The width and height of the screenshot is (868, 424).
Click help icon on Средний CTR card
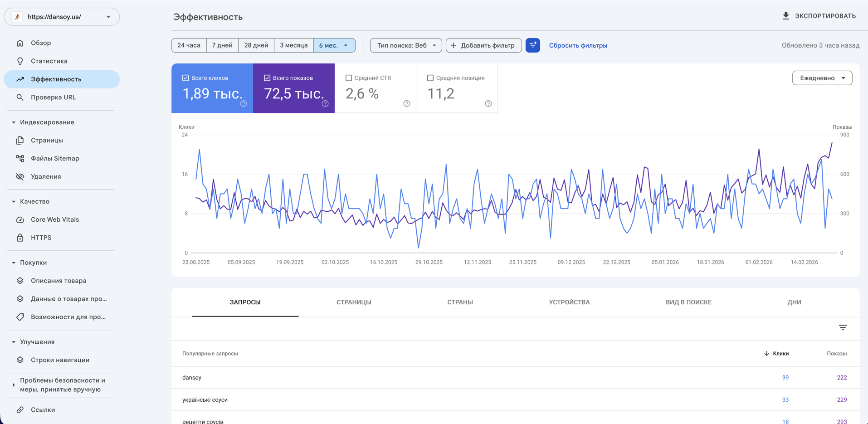pyautogui.click(x=406, y=104)
